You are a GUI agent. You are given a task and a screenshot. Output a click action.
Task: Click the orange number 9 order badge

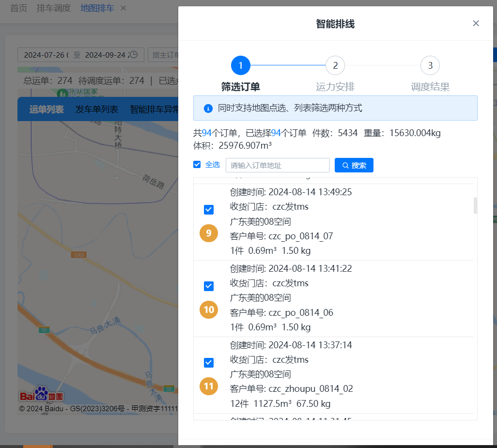(209, 233)
